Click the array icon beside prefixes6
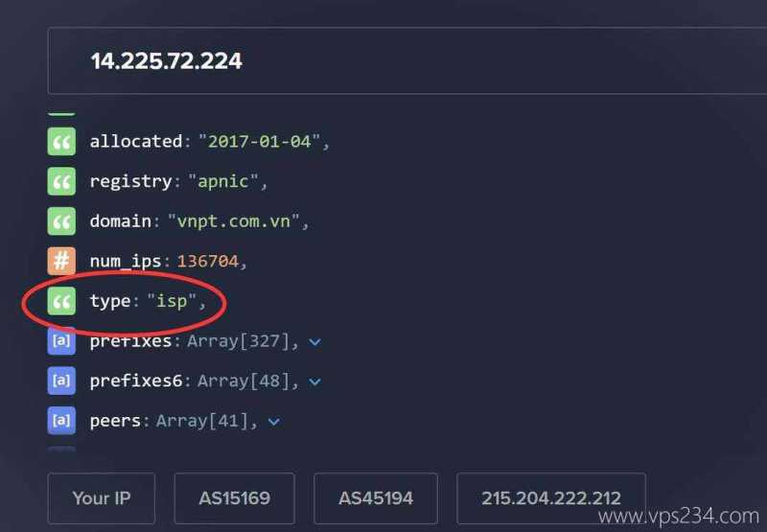 [x=61, y=381]
